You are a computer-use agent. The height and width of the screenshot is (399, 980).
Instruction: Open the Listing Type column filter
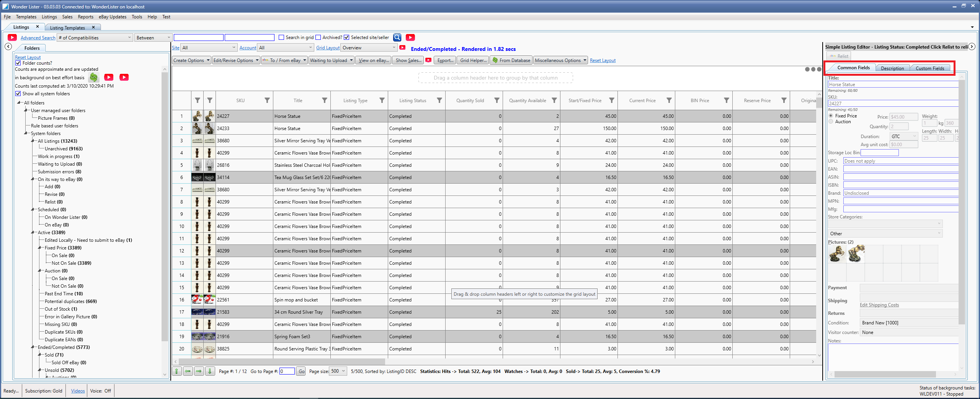pyautogui.click(x=382, y=100)
